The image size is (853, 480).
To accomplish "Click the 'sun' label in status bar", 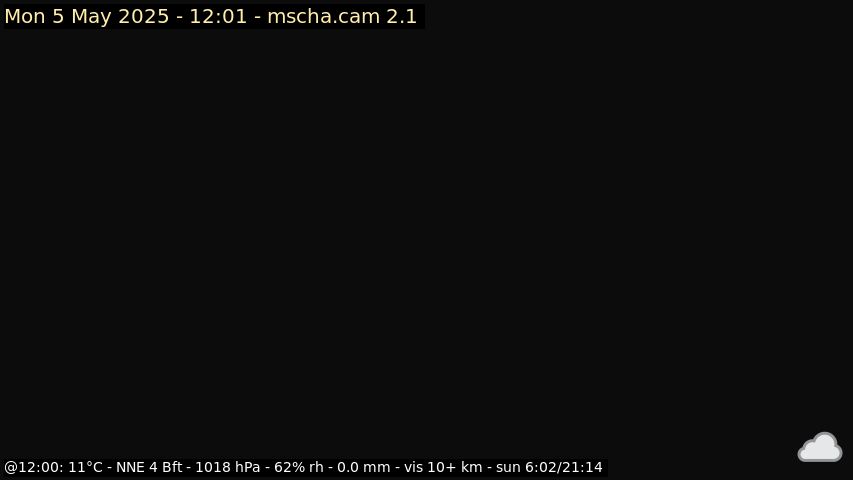I will point(508,468).
